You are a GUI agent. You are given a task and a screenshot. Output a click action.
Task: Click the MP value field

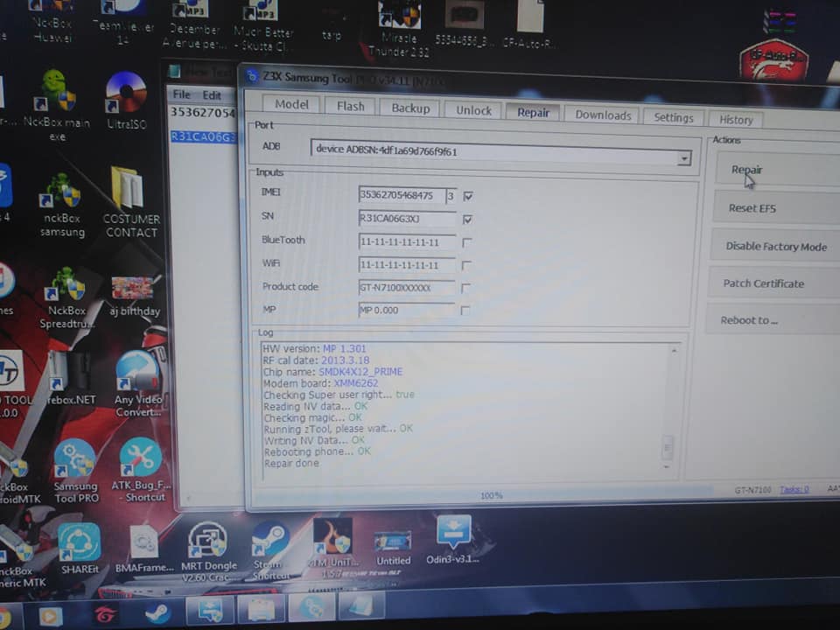(405, 310)
